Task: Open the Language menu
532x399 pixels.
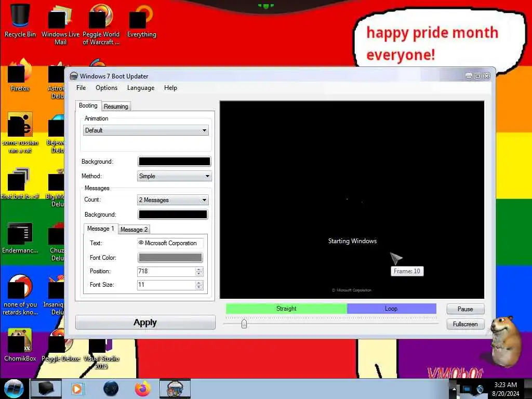Action: click(141, 88)
